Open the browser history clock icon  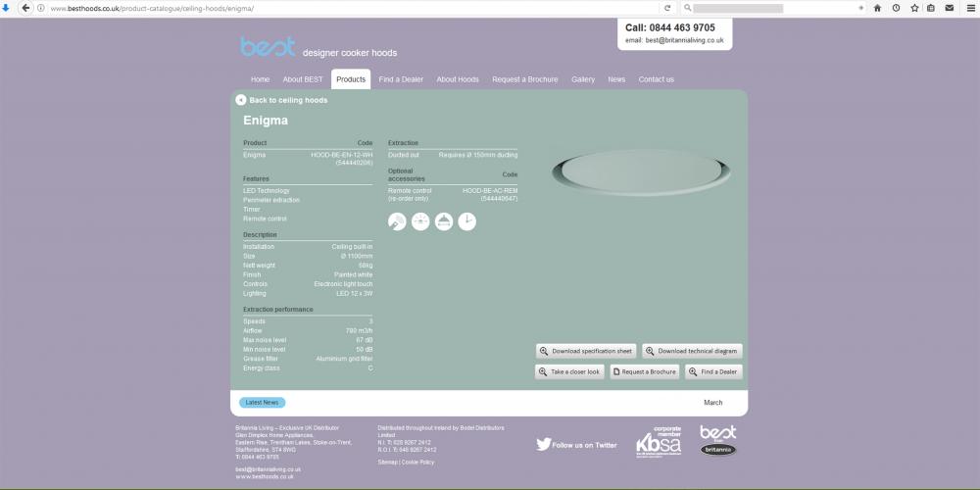click(x=897, y=8)
